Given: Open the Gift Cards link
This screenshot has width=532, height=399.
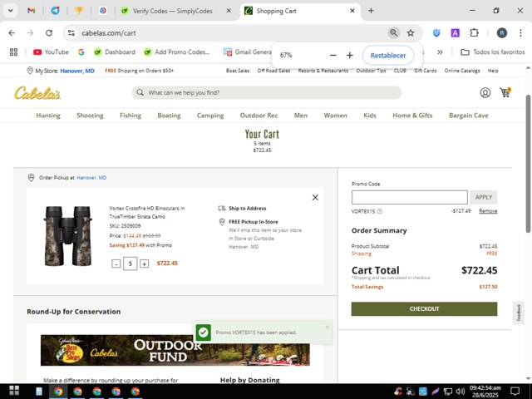Looking at the screenshot, I should pos(425,71).
